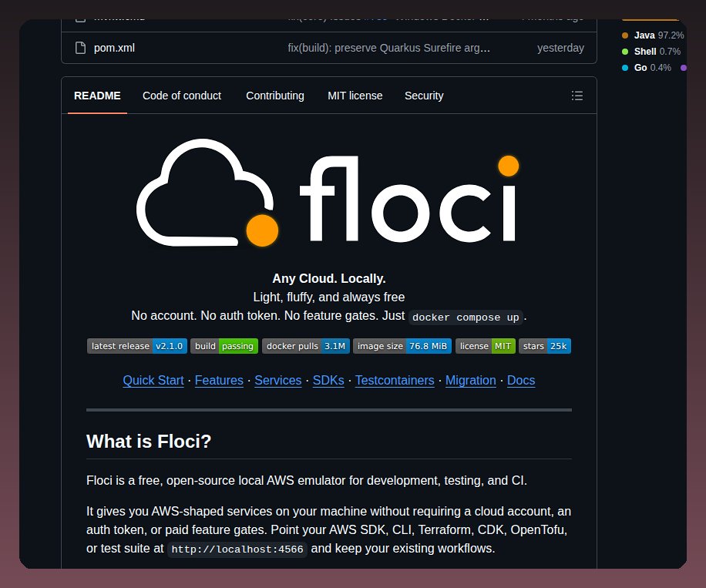Click the 'license MIT' badge
This screenshot has height=588, width=706.
coord(486,346)
